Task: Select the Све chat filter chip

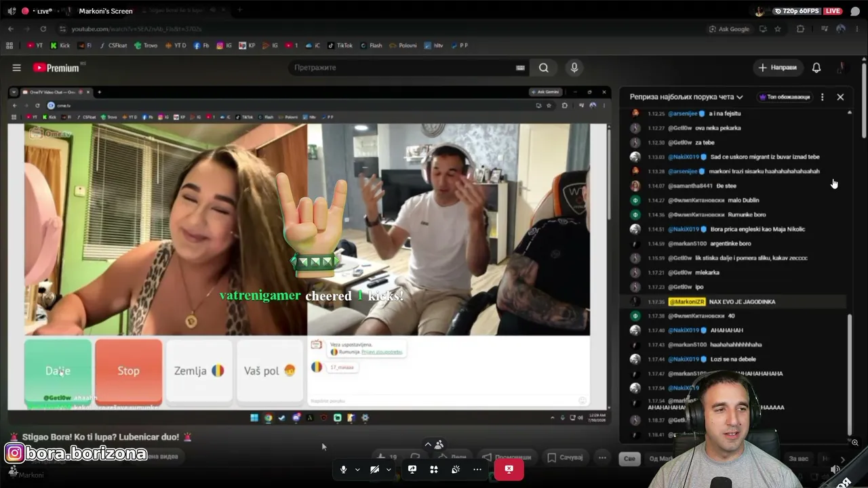Action: (x=629, y=459)
